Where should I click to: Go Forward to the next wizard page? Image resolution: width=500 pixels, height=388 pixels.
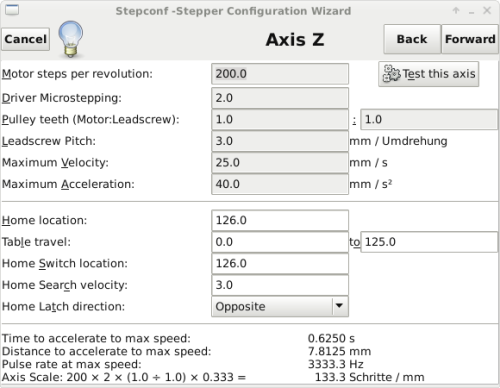[470, 39]
